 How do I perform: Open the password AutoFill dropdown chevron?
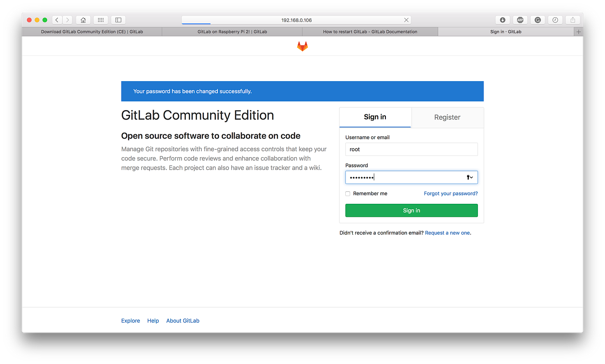(x=472, y=177)
